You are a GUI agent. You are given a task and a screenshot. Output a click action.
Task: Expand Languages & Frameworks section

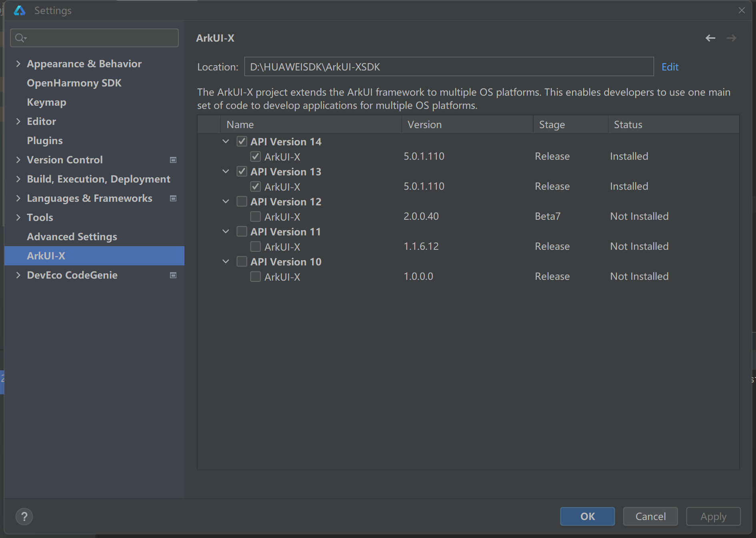coord(18,198)
